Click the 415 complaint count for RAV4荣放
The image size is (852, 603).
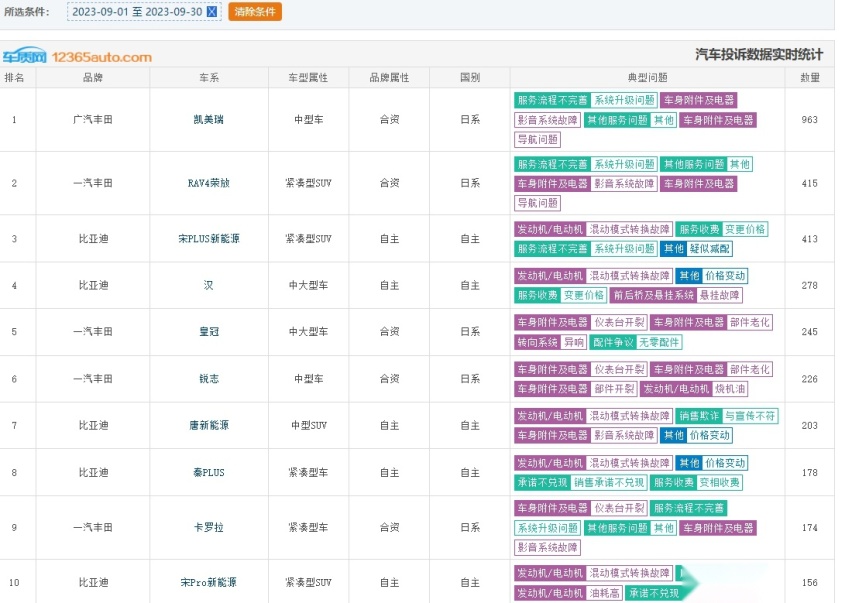click(810, 183)
